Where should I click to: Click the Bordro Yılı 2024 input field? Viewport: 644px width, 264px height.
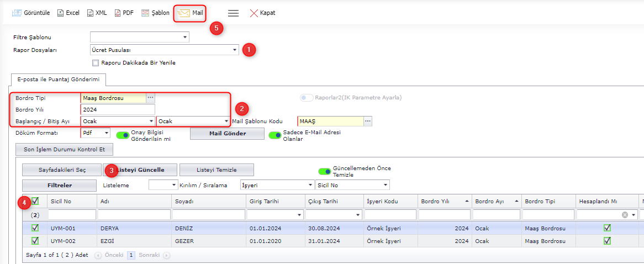(118, 109)
